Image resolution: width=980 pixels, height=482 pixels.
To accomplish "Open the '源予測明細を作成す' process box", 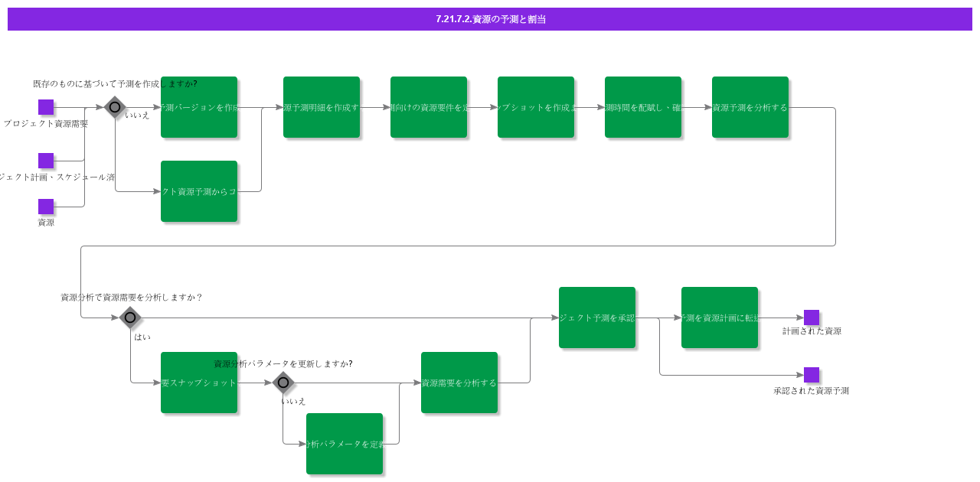I will pos(322,107).
